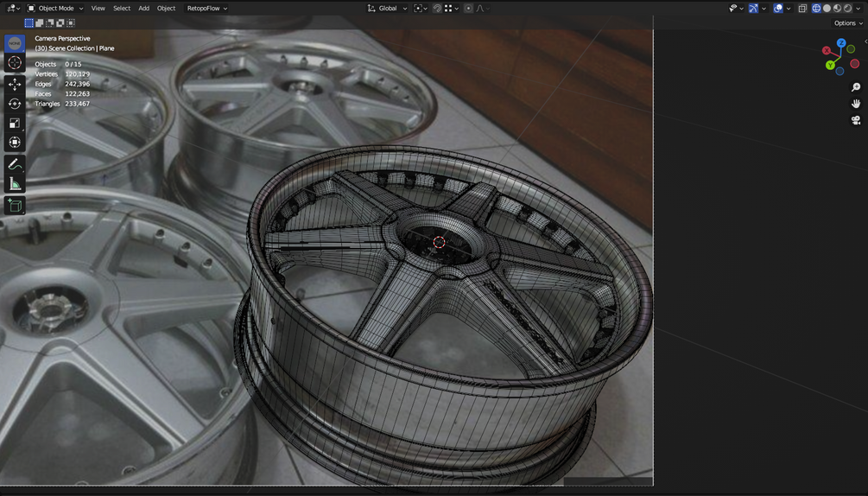Expand the shading options arrow

[858, 9]
